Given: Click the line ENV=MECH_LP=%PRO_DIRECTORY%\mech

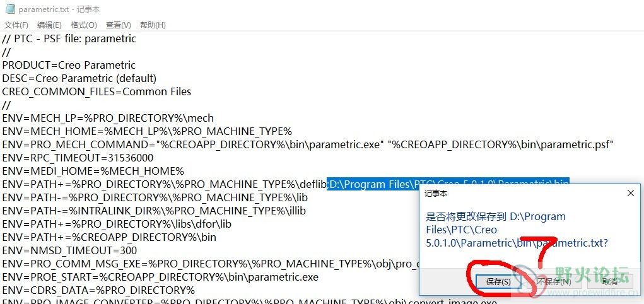Looking at the screenshot, I should pyautogui.click(x=108, y=119).
